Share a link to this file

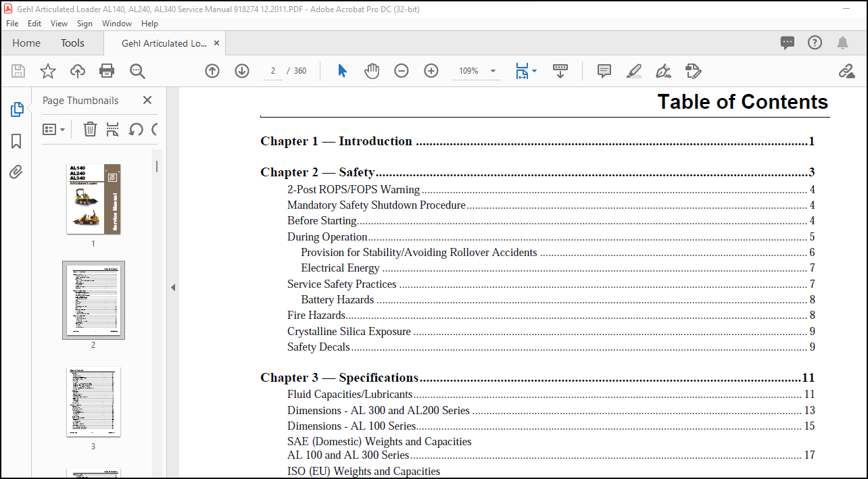[x=846, y=71]
